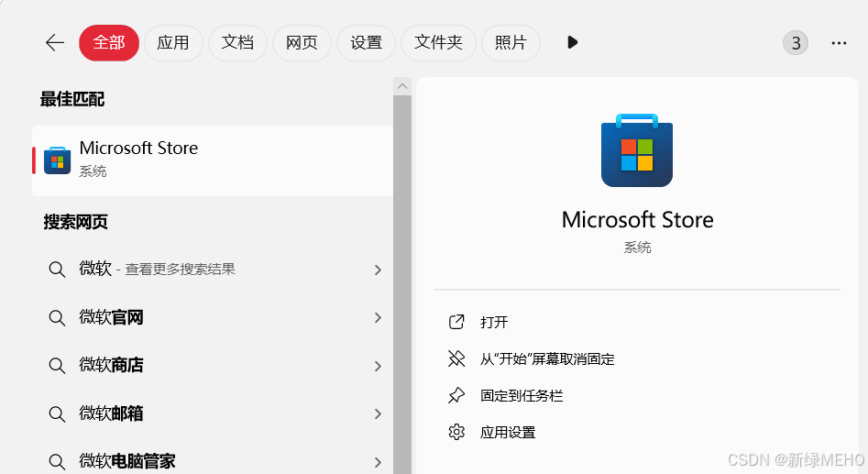
Task: Click the 最佳匹配 section heading
Action: click(x=72, y=99)
